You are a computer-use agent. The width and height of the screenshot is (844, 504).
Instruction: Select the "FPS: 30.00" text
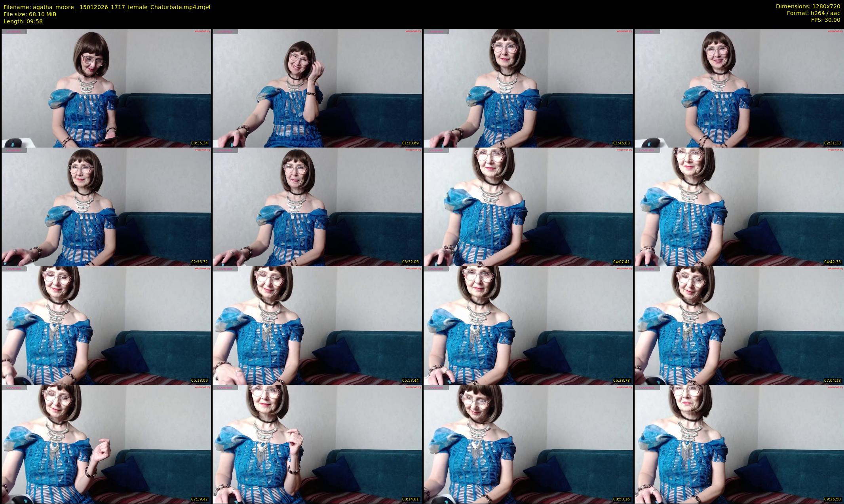coord(825,20)
